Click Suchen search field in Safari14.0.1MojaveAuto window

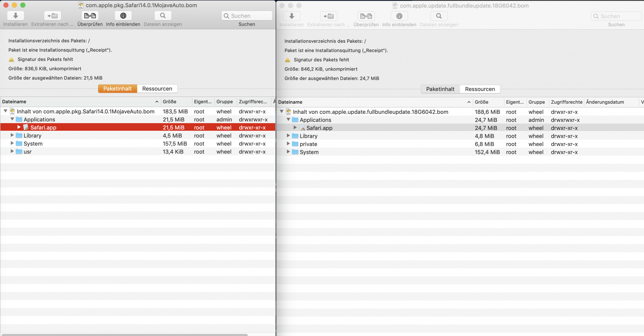(x=247, y=16)
